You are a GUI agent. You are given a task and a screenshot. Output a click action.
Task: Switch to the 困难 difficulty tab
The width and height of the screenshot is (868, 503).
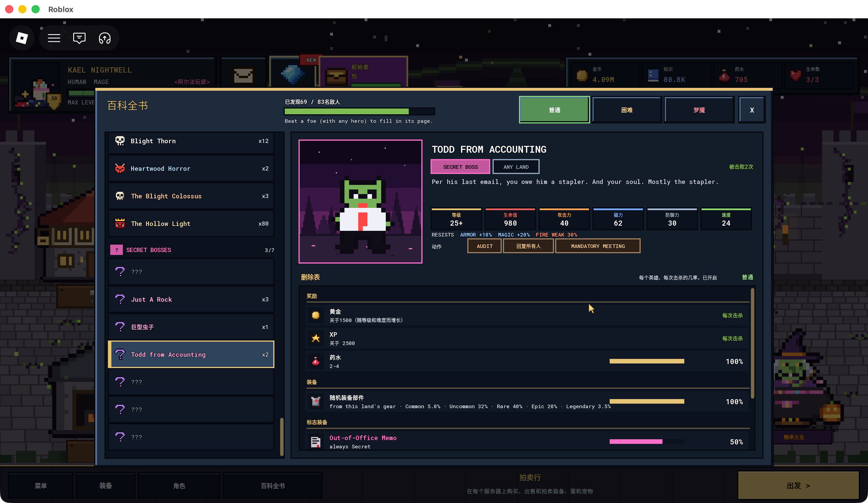click(627, 110)
